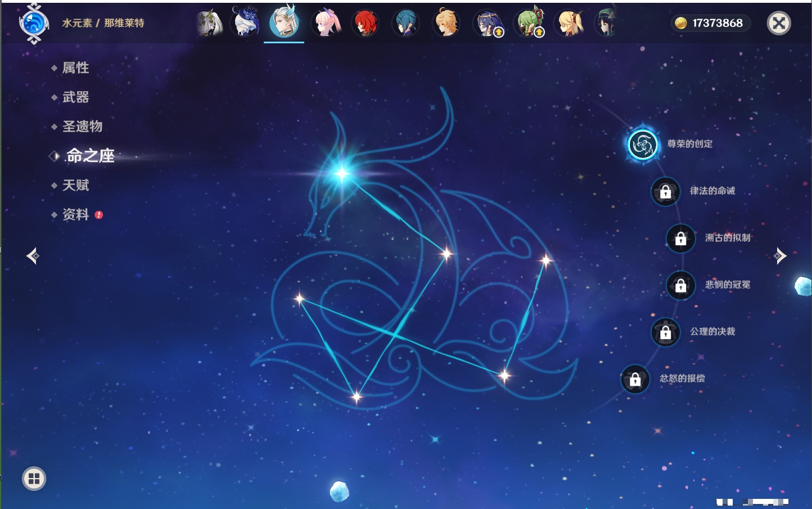Viewport: 812px width, 509px height.
Task: Open the 武器 weapon tab
Action: click(x=75, y=97)
